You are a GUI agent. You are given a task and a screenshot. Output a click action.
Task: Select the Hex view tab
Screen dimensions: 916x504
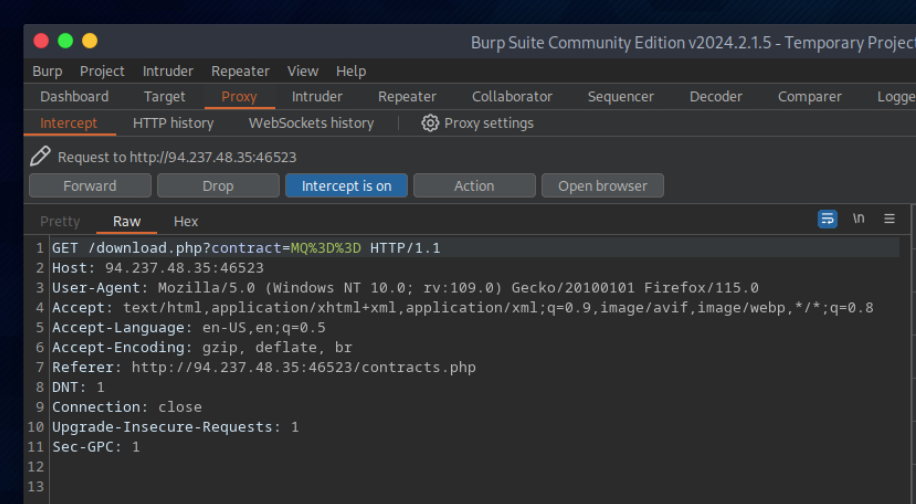[186, 221]
